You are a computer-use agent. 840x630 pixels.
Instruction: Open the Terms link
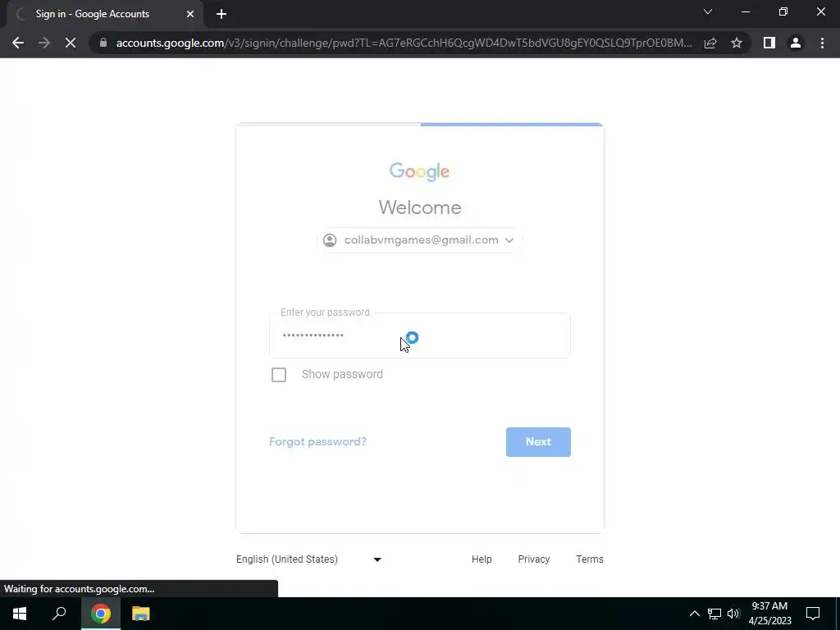click(590, 559)
